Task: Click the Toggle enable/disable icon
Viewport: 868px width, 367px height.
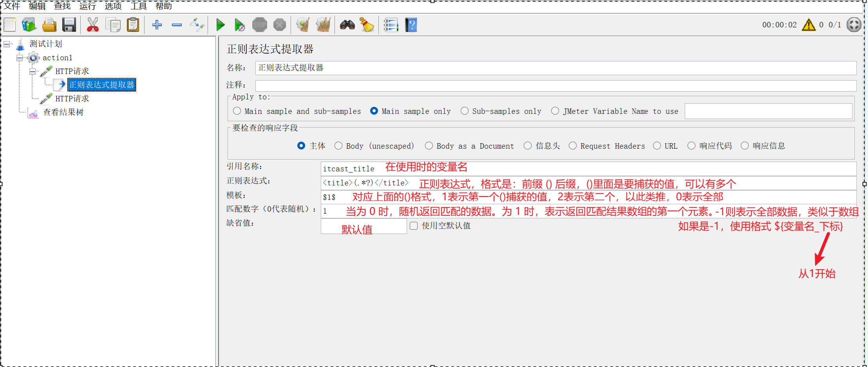Action: click(x=197, y=25)
